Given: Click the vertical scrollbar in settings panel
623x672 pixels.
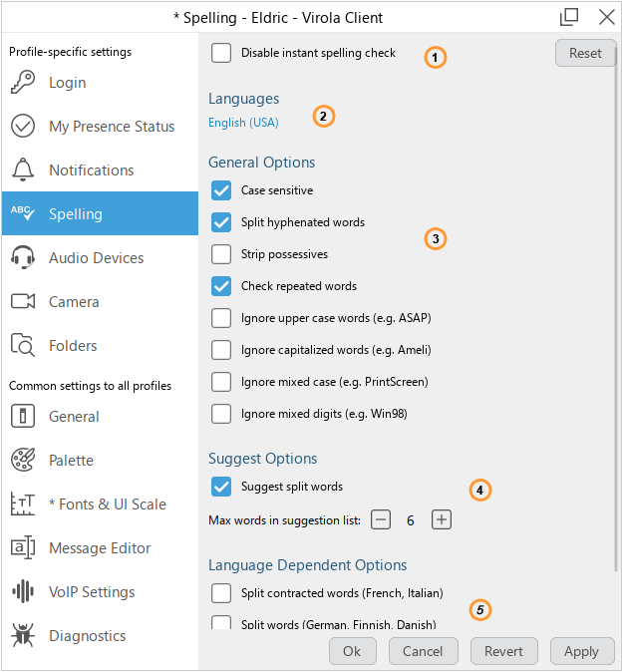Looking at the screenshot, I should coord(616,299).
